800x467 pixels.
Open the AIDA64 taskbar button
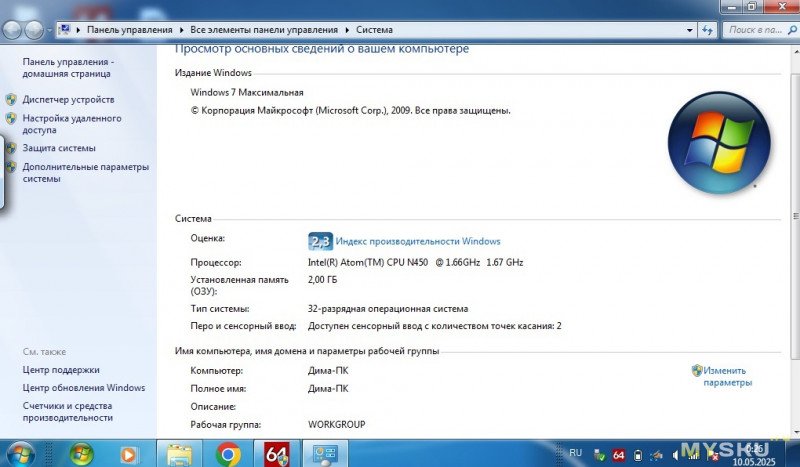coord(277,454)
